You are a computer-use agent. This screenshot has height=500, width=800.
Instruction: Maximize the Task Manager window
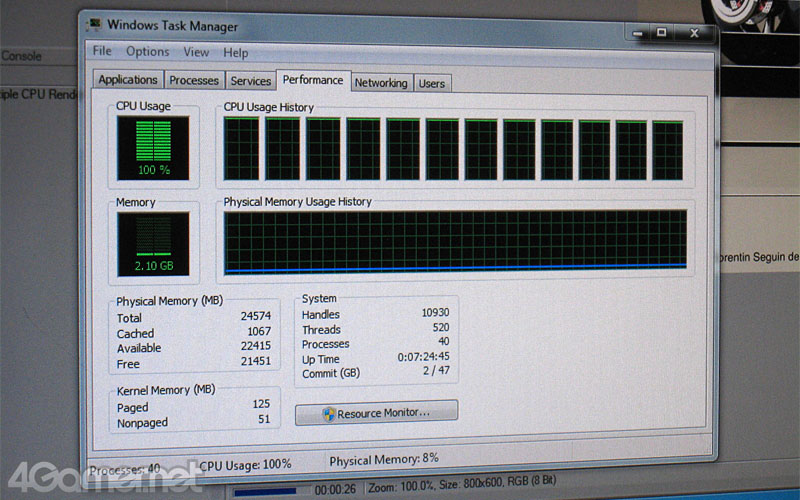[x=662, y=33]
